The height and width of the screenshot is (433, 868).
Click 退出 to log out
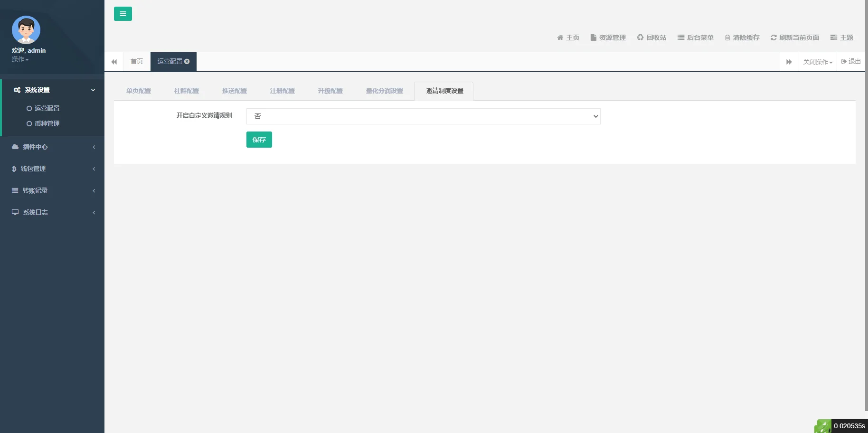click(851, 62)
